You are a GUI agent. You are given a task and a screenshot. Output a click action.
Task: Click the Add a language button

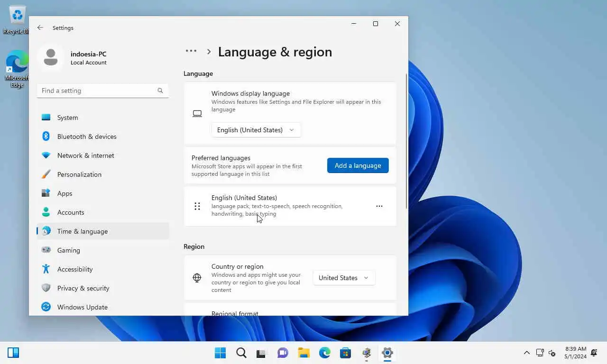click(x=358, y=165)
